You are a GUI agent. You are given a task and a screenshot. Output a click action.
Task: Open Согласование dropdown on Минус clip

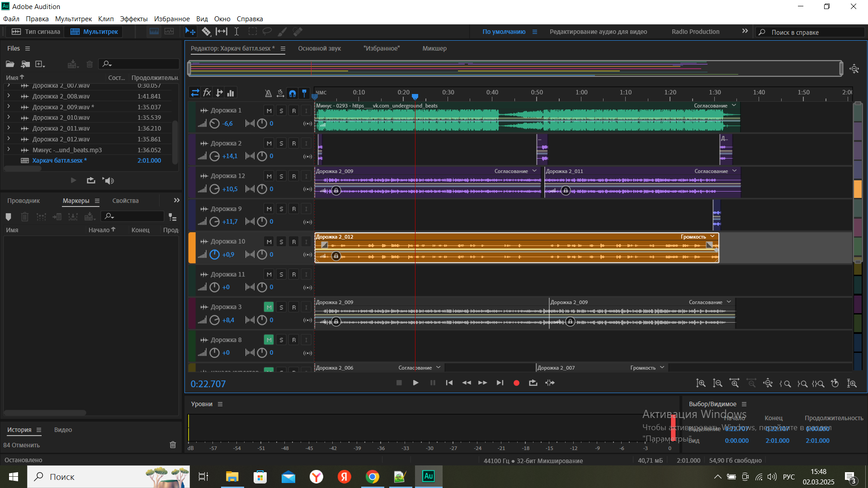(734, 105)
